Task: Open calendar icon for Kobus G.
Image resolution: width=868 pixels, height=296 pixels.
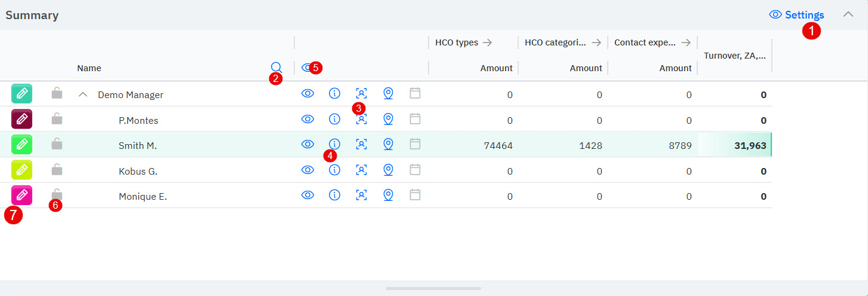Action: (x=415, y=170)
